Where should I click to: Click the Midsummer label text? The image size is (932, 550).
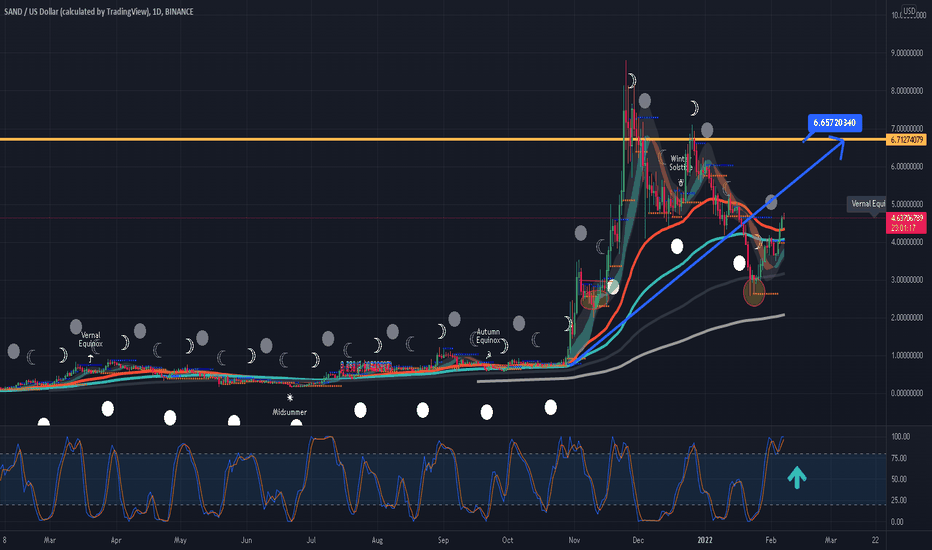coord(289,412)
